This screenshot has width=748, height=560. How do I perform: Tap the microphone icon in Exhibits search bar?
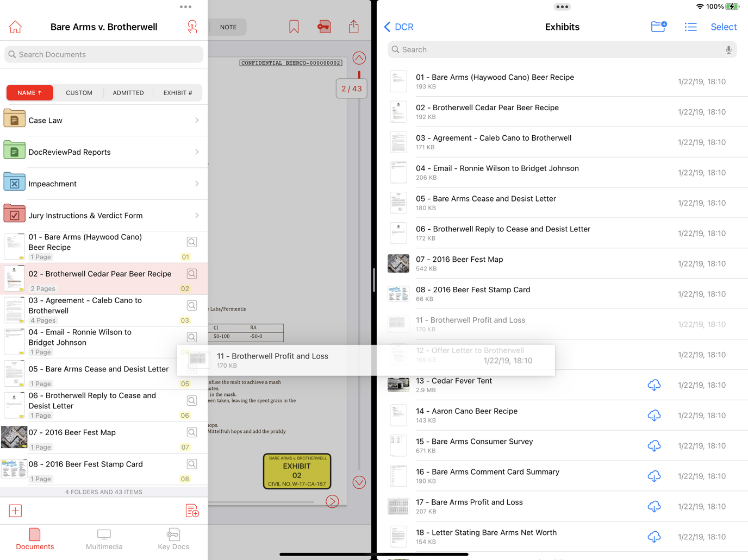(728, 49)
